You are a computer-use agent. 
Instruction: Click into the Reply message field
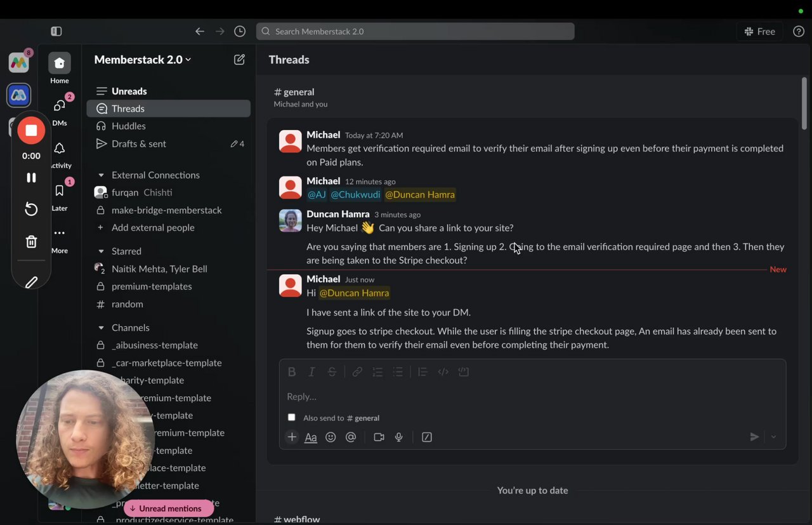(x=532, y=396)
